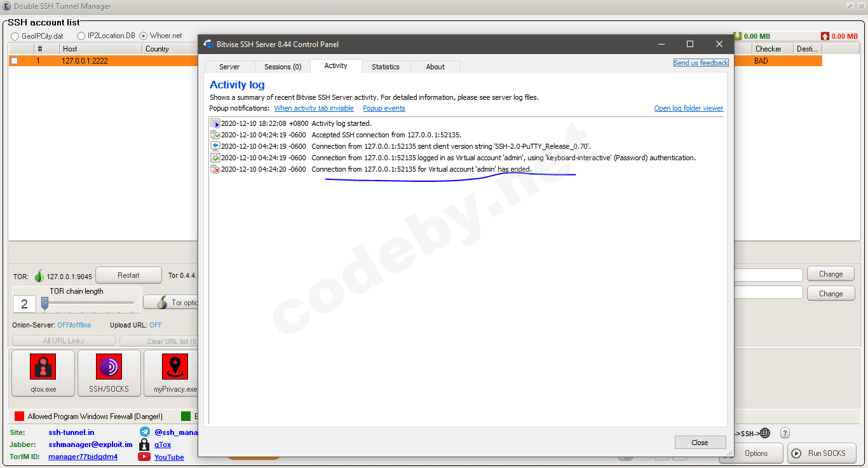Click the Popup events link
The width and height of the screenshot is (868, 468).
point(384,108)
